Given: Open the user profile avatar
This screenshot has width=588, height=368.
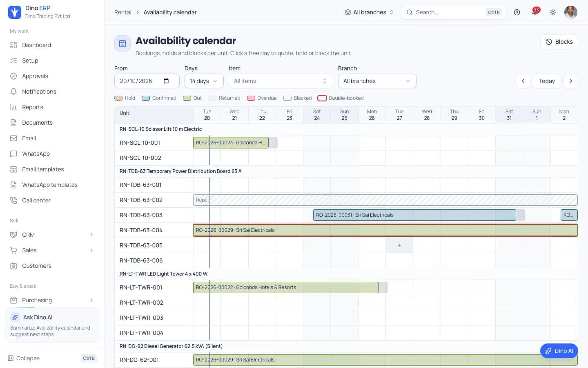Looking at the screenshot, I should coord(571,12).
